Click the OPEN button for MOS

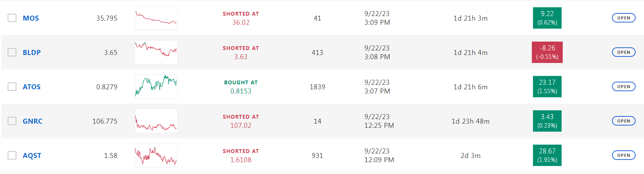pyautogui.click(x=623, y=18)
